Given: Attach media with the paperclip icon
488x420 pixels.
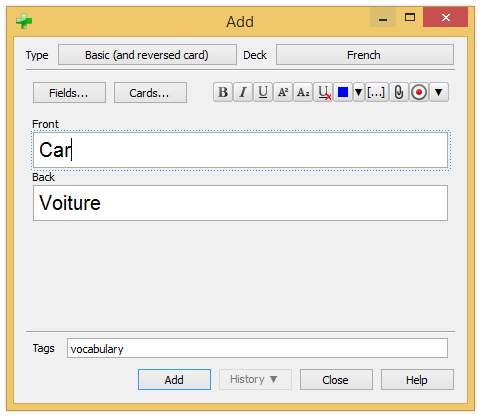Looking at the screenshot, I should (x=399, y=92).
